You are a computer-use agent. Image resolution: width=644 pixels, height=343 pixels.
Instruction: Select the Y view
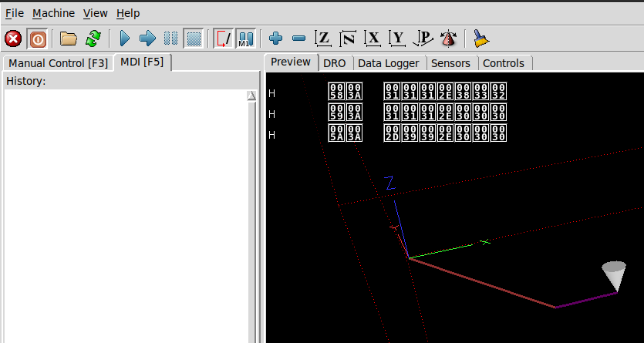(x=397, y=39)
